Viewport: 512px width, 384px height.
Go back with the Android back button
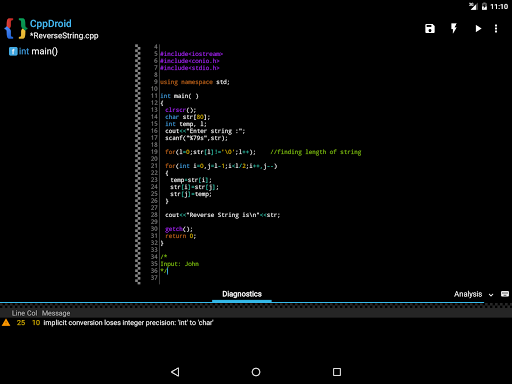coord(175,372)
